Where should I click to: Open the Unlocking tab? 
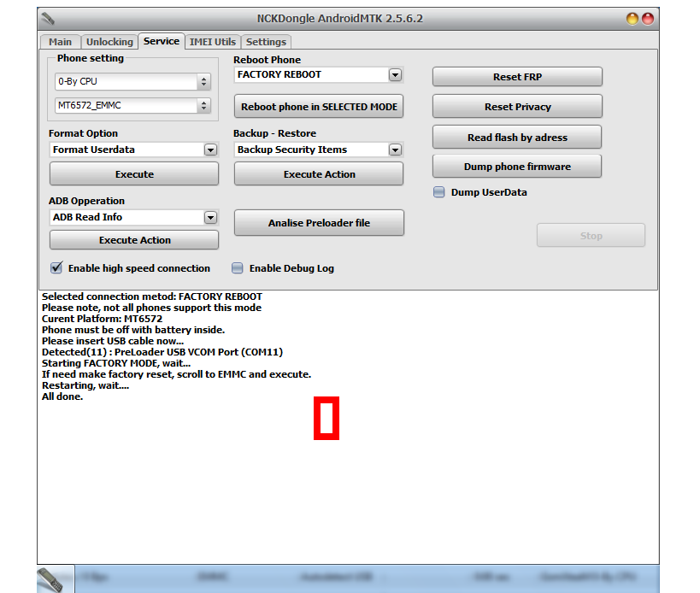tap(109, 42)
